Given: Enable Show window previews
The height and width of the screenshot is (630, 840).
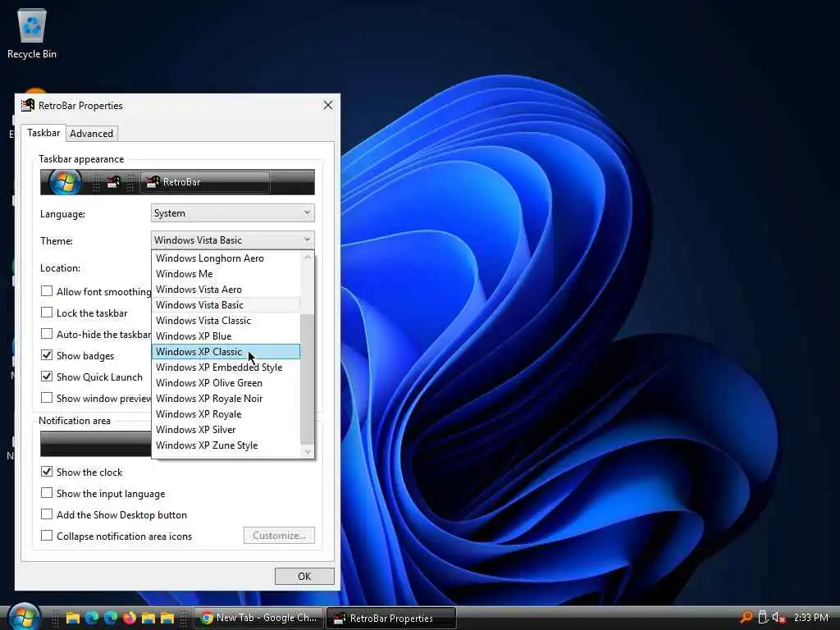Looking at the screenshot, I should 47,398.
